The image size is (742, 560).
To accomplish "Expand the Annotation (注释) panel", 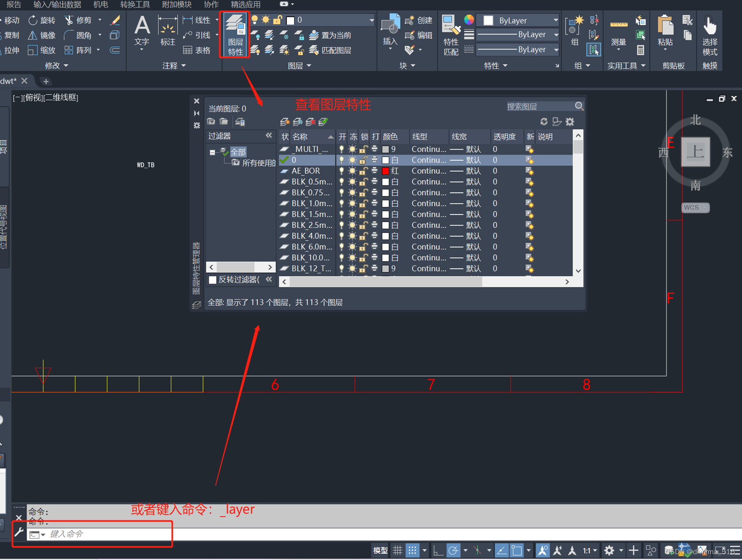I will click(x=174, y=66).
